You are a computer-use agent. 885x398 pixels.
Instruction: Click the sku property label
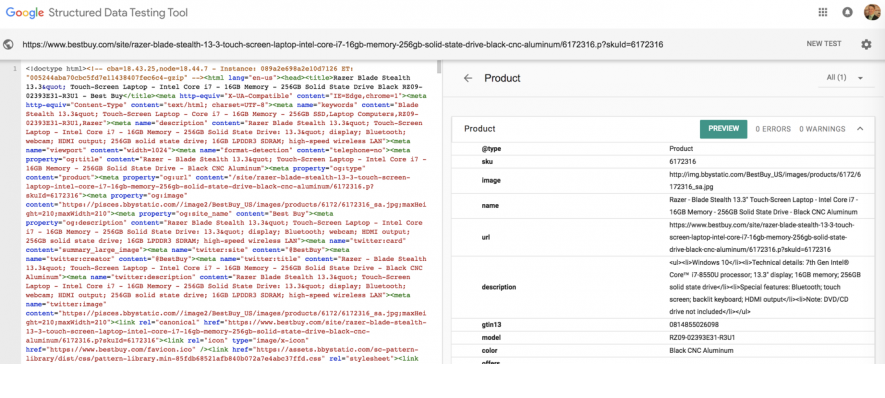[x=486, y=161]
